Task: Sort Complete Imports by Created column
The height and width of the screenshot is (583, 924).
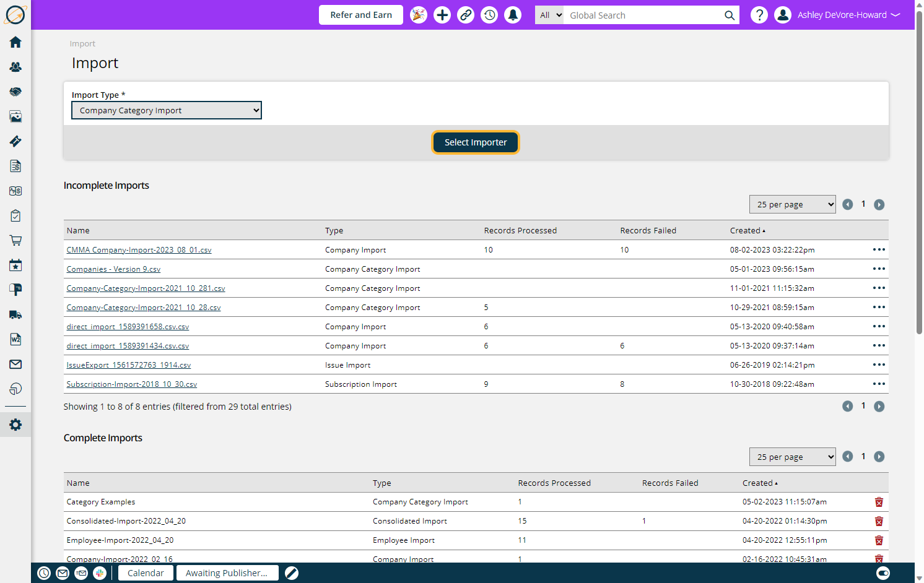Action: point(760,483)
